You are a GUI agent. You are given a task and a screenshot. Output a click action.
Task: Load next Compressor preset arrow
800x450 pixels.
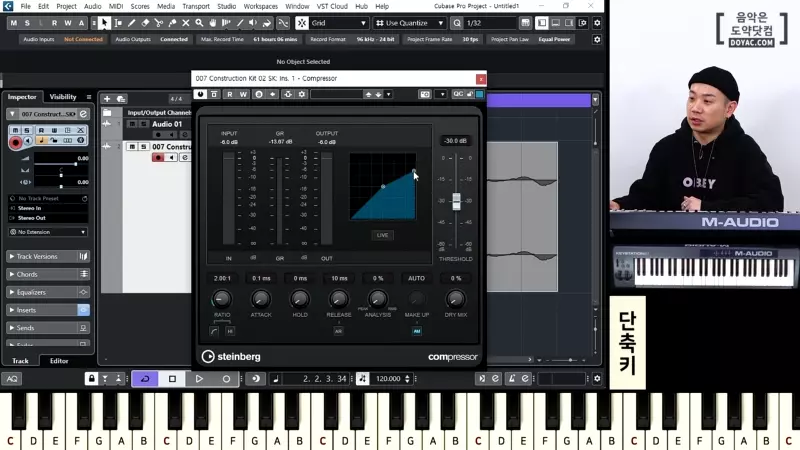click(379, 94)
